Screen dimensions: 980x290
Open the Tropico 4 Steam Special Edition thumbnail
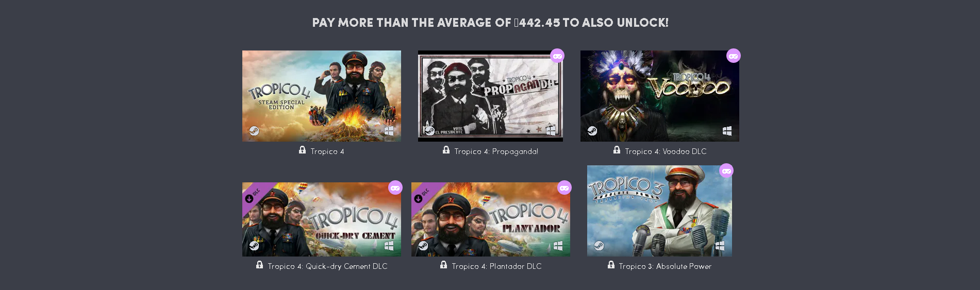[x=322, y=96]
